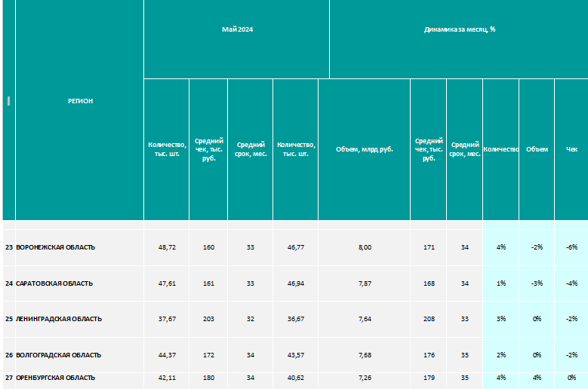588x389 pixels.
Task: Select the cell with value 47,61
Action: point(167,283)
